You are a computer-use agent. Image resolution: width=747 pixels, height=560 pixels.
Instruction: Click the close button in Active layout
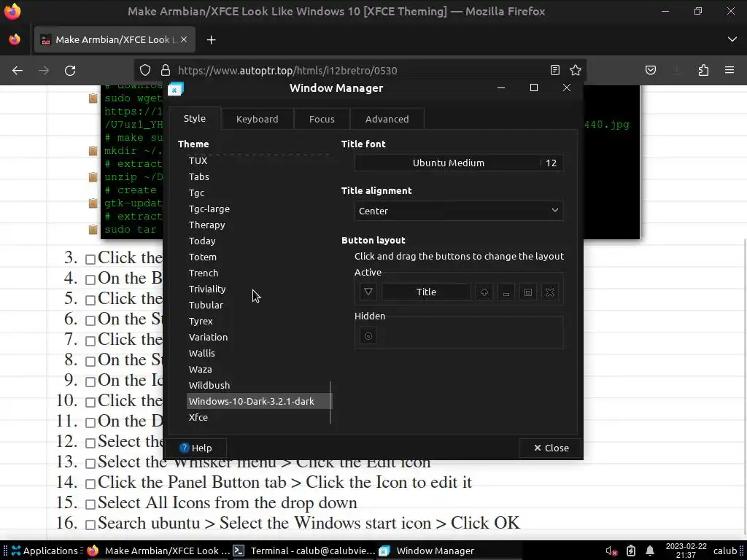coord(550,292)
